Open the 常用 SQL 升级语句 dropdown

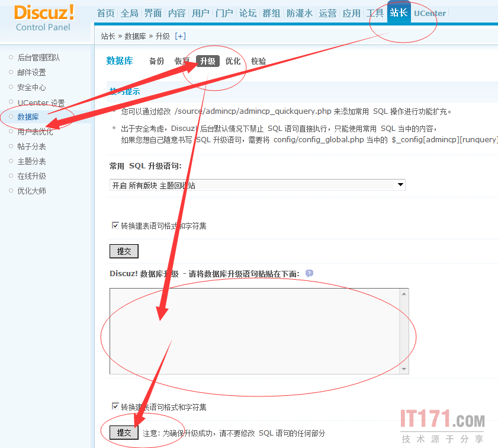(258, 185)
